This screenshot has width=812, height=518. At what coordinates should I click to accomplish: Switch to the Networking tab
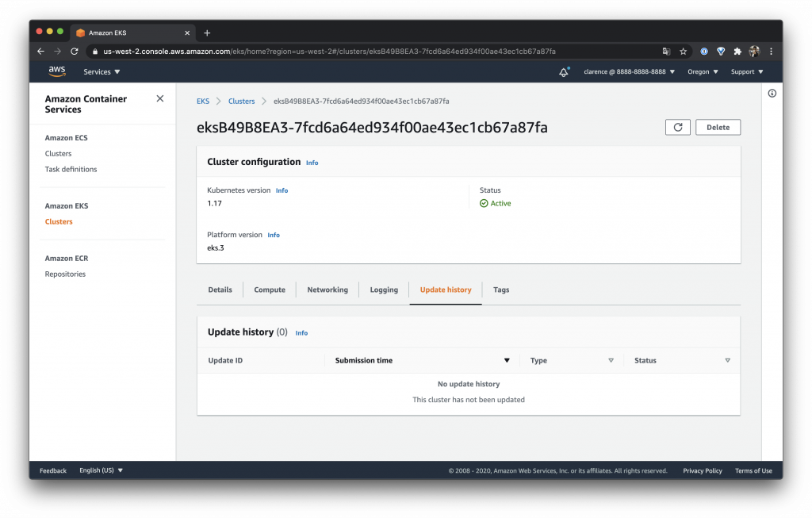click(x=327, y=290)
